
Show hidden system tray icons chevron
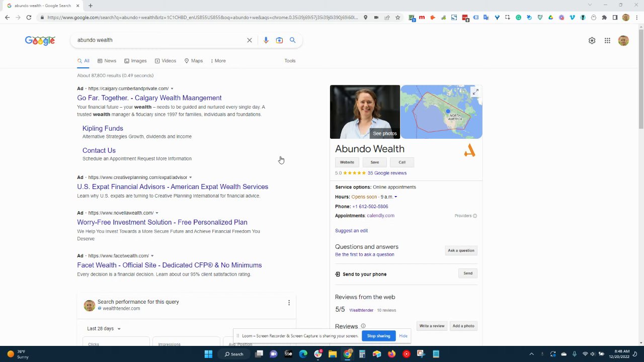tap(531, 354)
